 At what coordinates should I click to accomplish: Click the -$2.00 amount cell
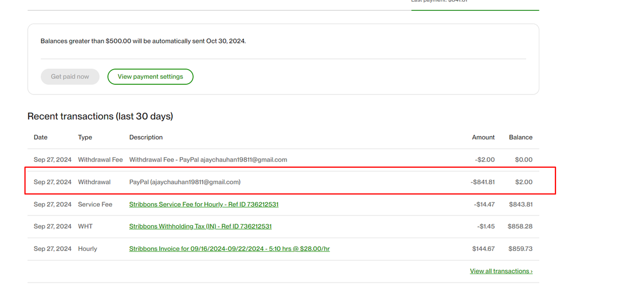coord(485,160)
